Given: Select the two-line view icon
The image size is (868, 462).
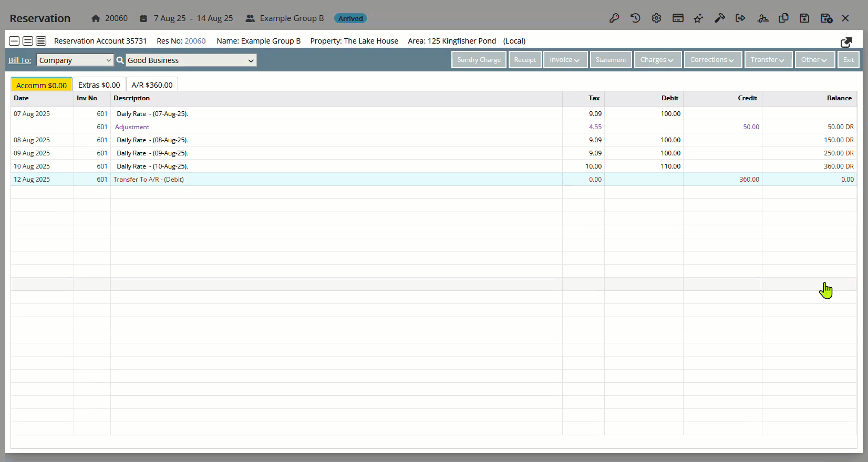Looking at the screenshot, I should pos(28,41).
